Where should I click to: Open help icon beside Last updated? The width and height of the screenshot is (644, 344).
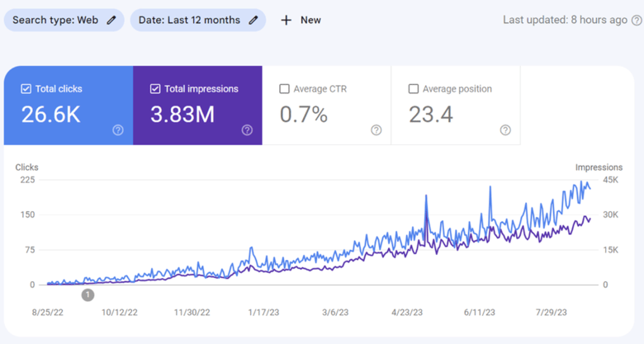point(637,20)
